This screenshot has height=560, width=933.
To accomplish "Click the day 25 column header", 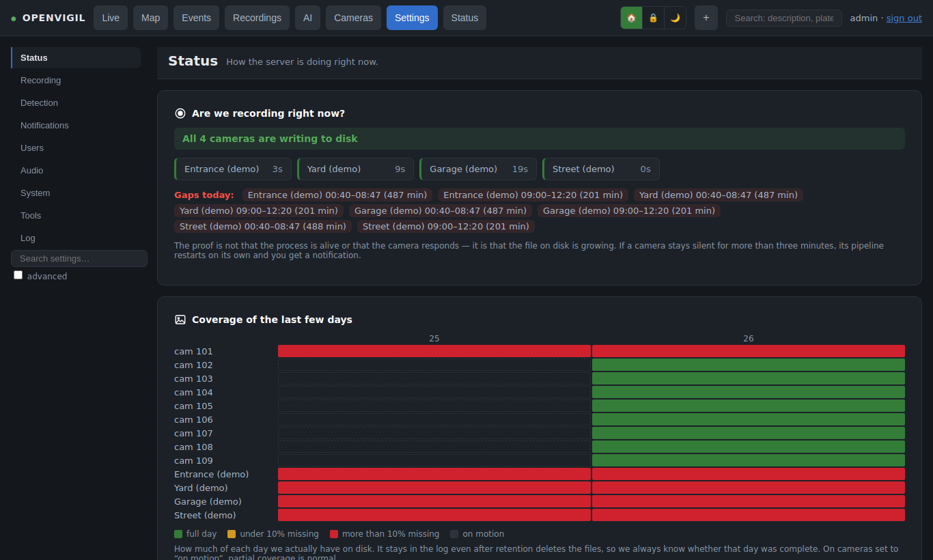I will 434,339.
